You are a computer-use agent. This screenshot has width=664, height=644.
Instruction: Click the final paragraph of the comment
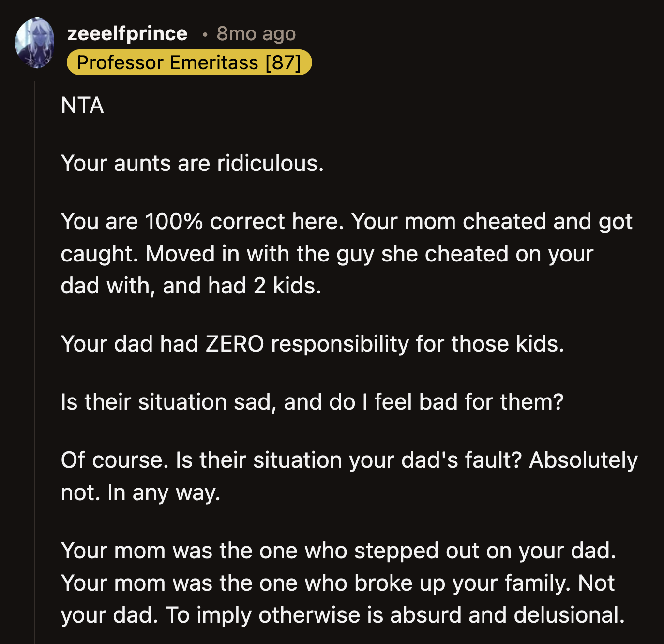[x=339, y=583]
